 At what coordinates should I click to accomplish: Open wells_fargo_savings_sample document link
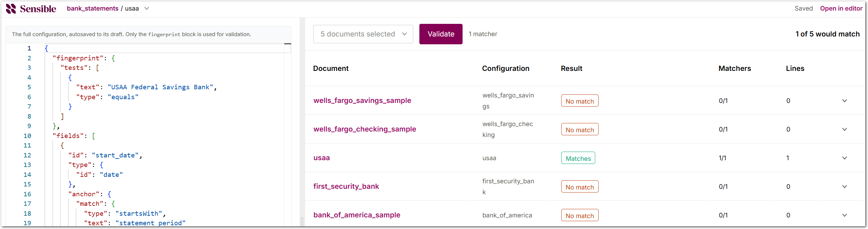coord(362,101)
